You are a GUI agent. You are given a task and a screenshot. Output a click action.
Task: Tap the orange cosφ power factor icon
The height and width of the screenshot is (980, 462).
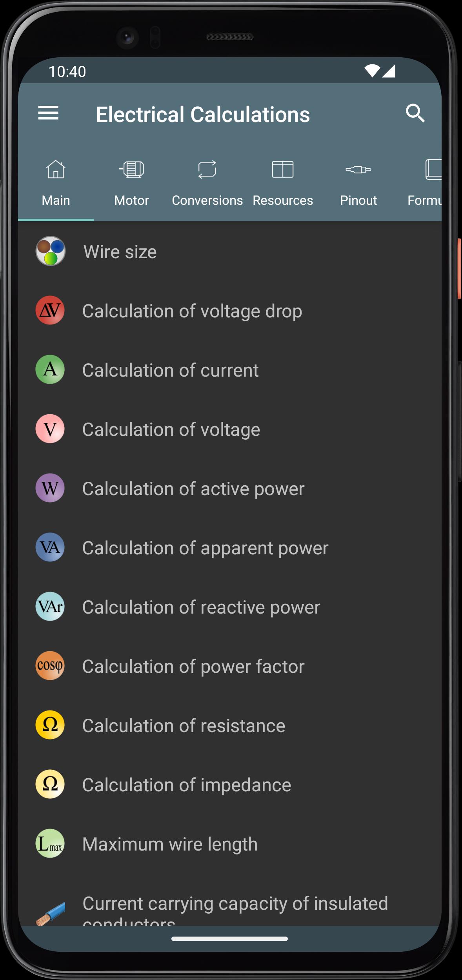[x=50, y=666]
